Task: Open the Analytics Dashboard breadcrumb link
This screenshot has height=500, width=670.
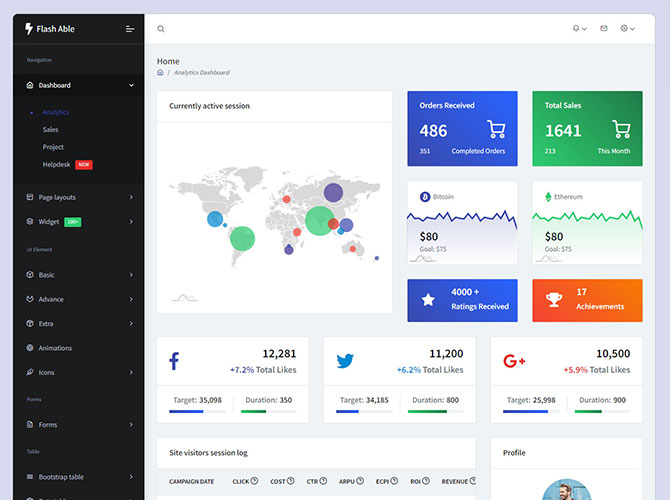Action: point(202,73)
